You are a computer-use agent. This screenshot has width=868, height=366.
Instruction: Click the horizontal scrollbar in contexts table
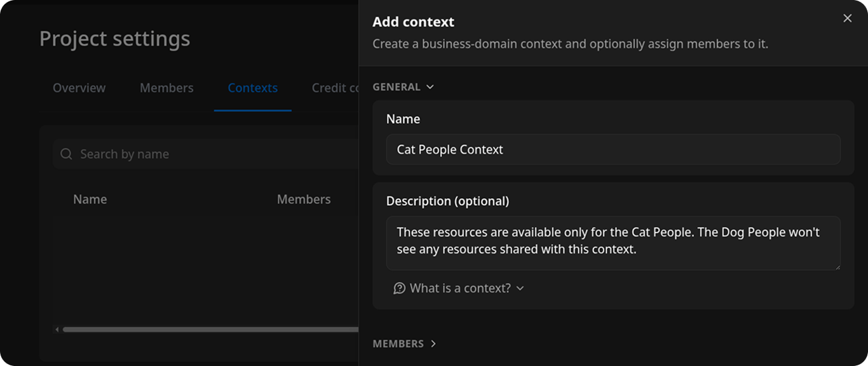210,330
